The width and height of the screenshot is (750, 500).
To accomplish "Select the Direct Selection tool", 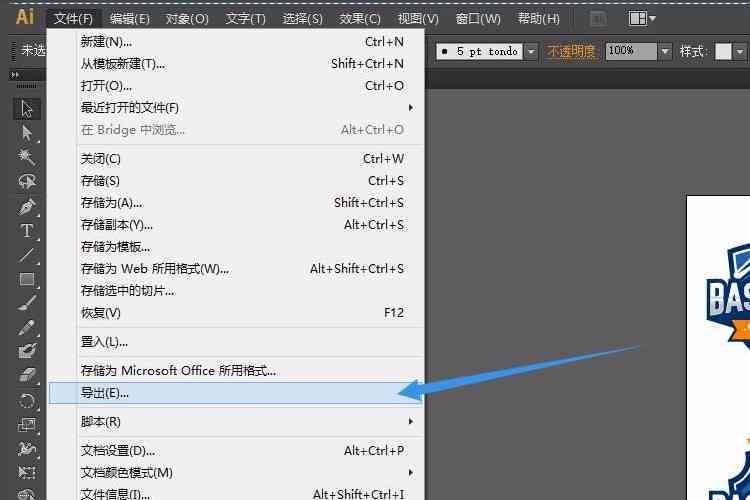I will click(27, 133).
